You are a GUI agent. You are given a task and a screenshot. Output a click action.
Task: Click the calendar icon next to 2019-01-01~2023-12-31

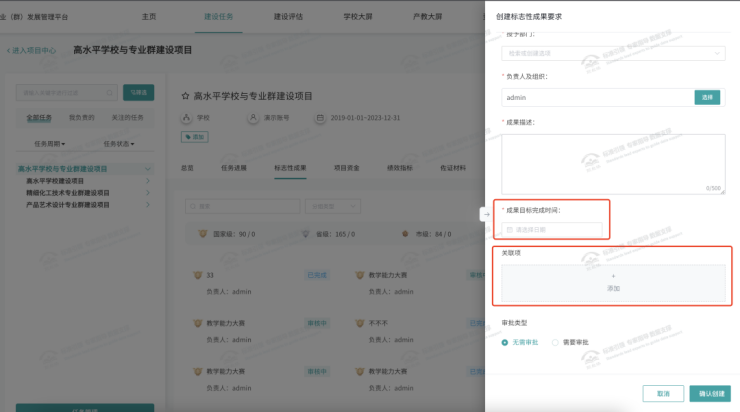click(320, 118)
